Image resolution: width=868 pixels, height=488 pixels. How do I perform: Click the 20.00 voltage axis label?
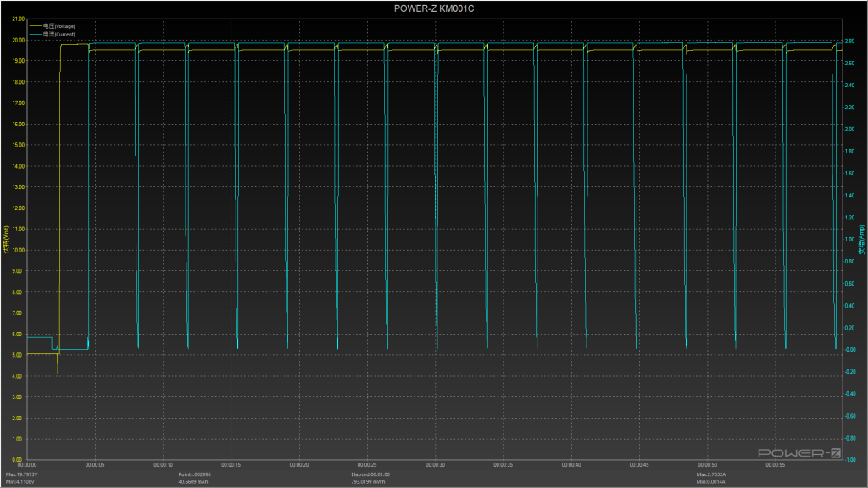[19, 40]
